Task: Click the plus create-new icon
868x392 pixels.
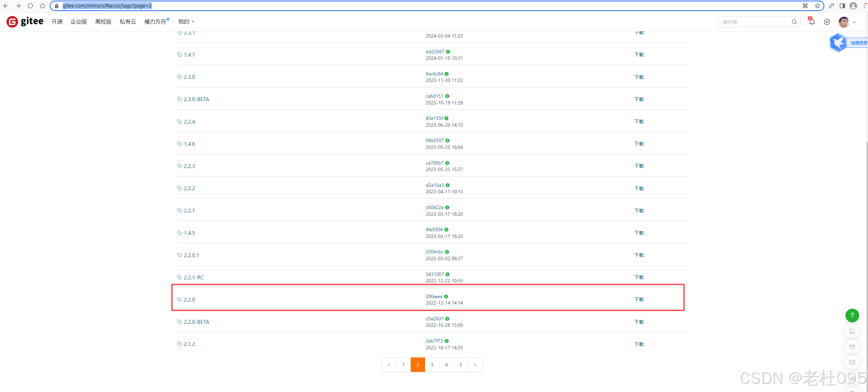Action: (827, 22)
